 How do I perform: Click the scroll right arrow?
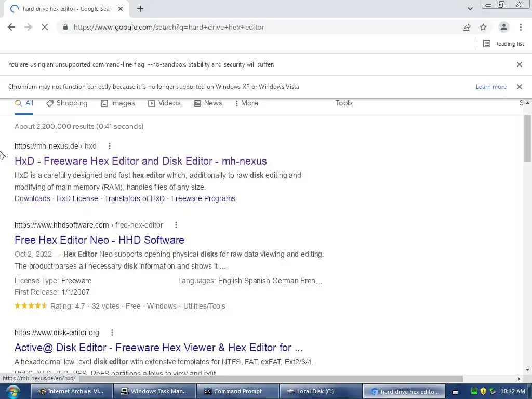pyautogui.click(x=519, y=379)
